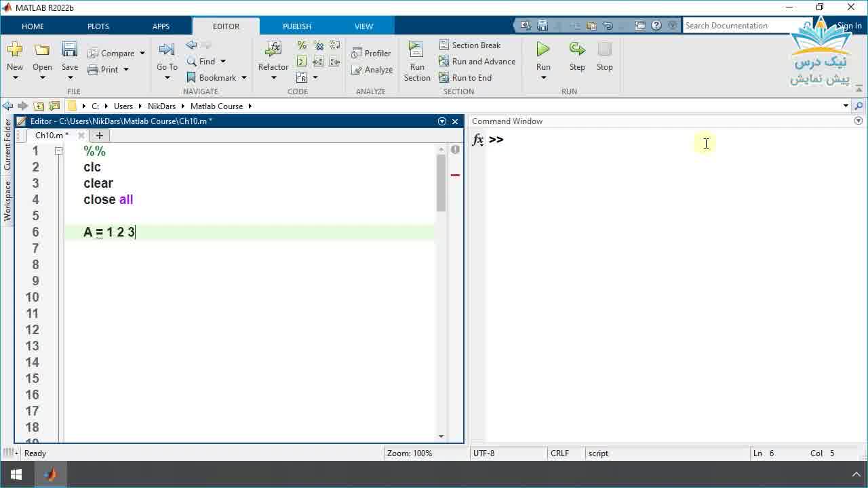Switch to the PUBLISH tab
Viewport: 868px width, 488px height.
(x=297, y=26)
